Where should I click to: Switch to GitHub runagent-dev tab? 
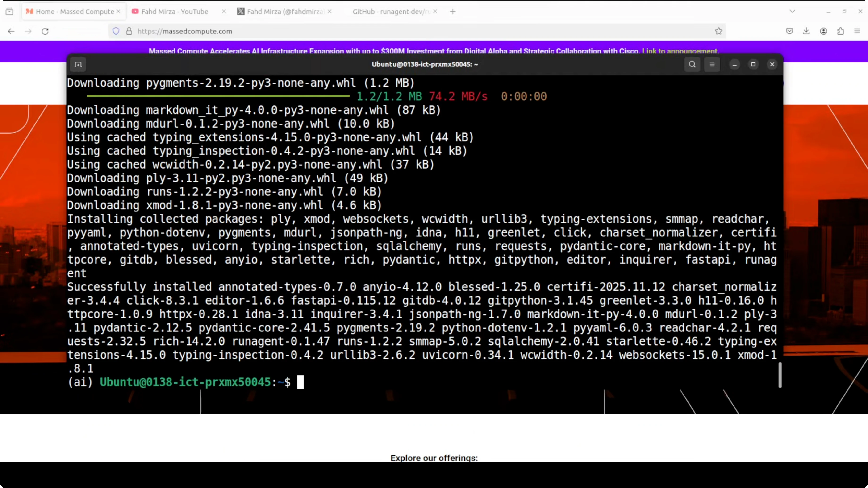[391, 12]
